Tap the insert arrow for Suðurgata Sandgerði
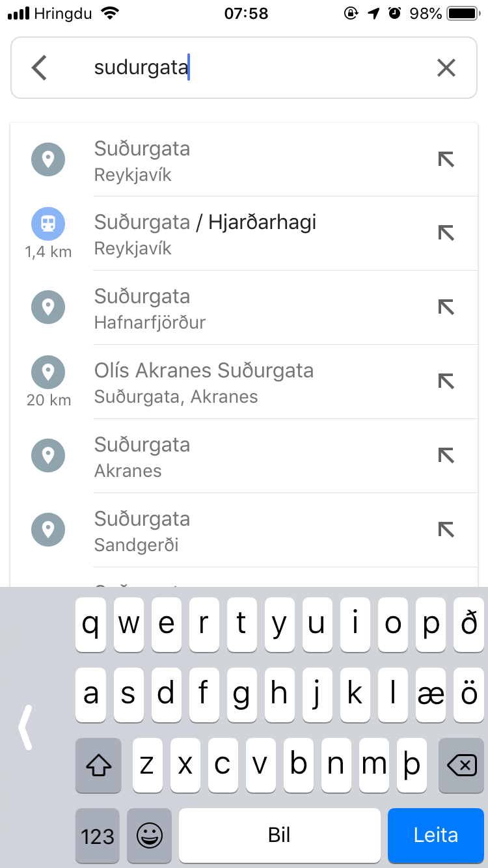Image resolution: width=488 pixels, height=868 pixels. 446,530
